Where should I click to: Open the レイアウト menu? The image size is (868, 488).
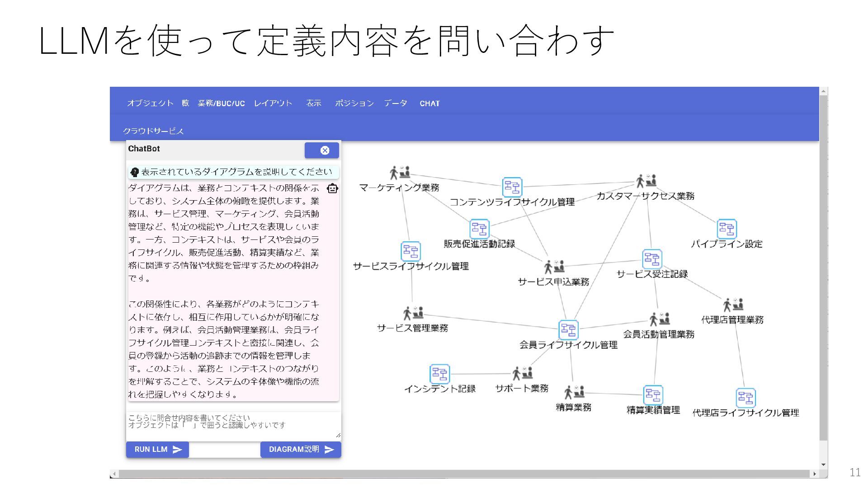(273, 103)
